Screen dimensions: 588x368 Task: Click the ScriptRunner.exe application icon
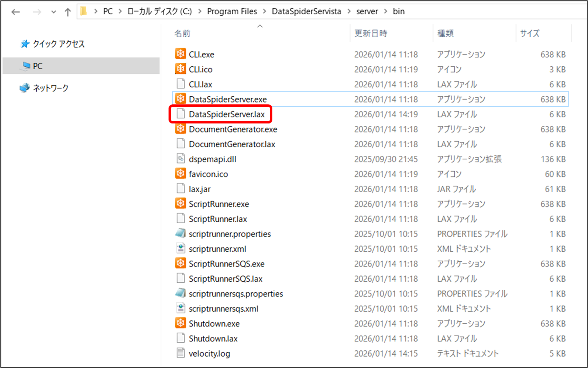click(x=180, y=204)
